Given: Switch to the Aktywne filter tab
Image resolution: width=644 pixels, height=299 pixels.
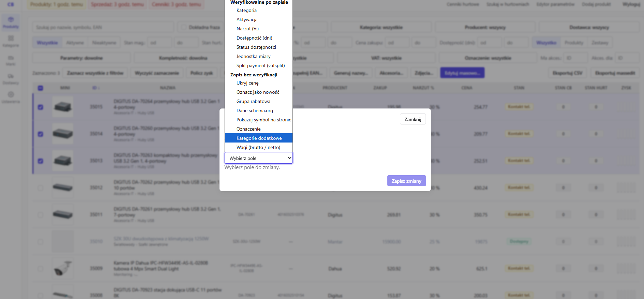Looking at the screenshot, I should [75, 43].
